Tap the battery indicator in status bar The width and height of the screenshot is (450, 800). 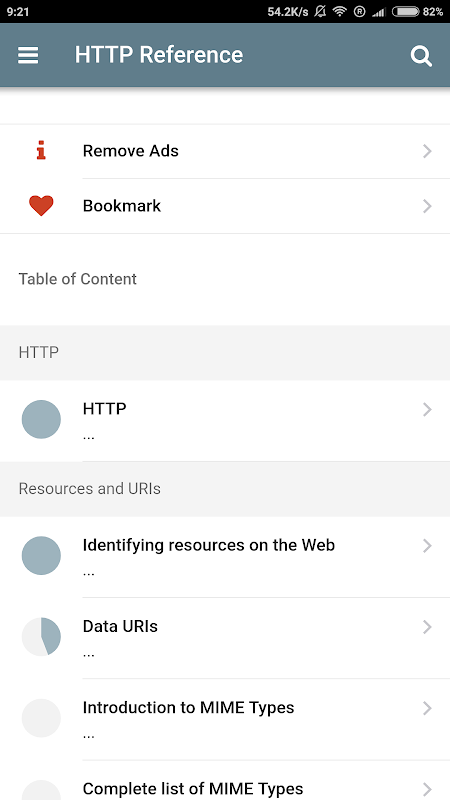[x=405, y=11]
